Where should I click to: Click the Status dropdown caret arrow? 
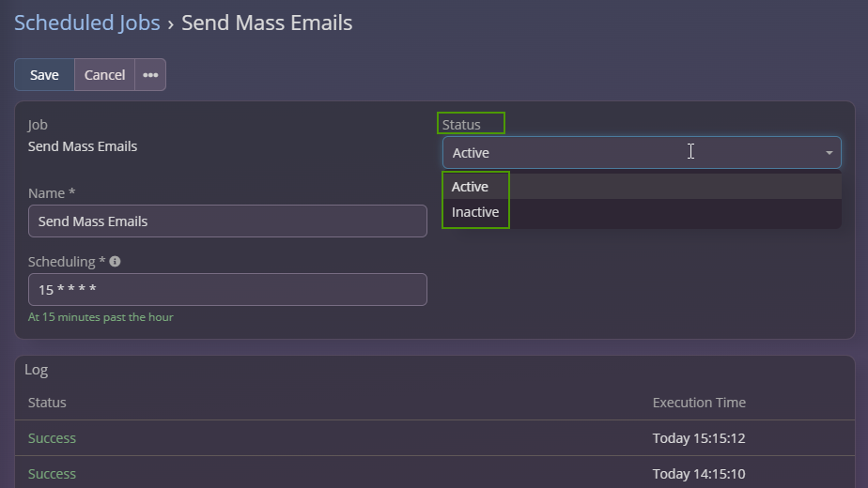click(829, 153)
